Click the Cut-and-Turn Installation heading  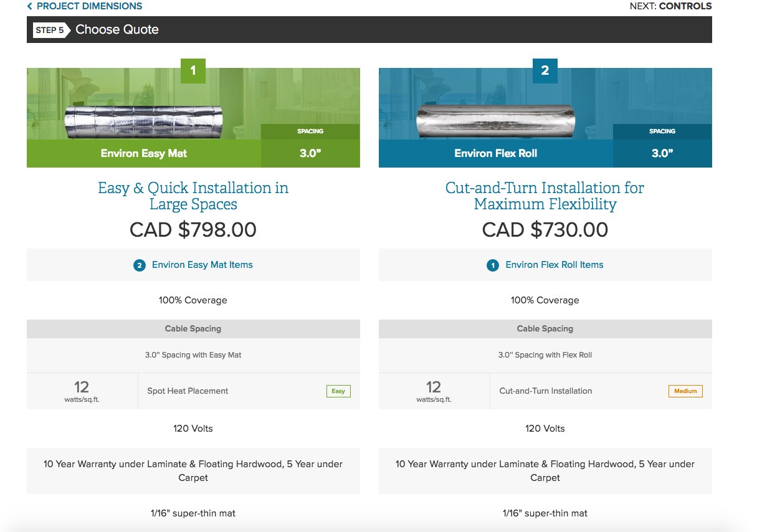tap(545, 196)
